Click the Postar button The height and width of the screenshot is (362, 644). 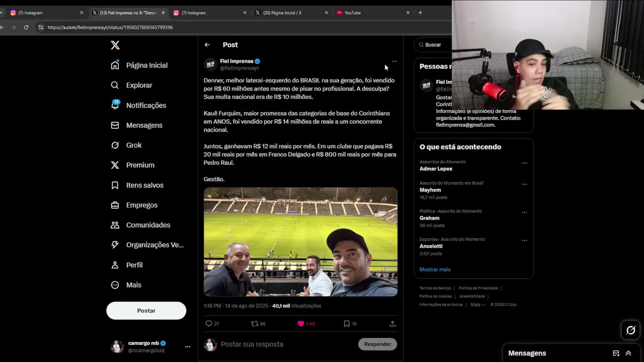146,311
